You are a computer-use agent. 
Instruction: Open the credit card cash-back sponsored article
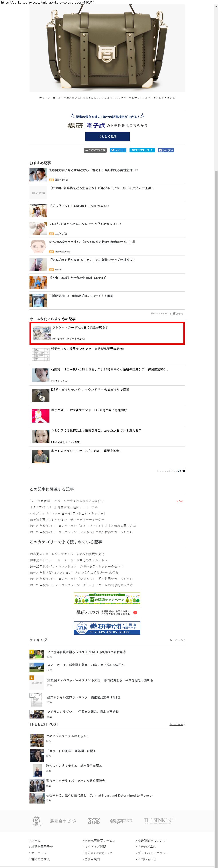tap(107, 333)
